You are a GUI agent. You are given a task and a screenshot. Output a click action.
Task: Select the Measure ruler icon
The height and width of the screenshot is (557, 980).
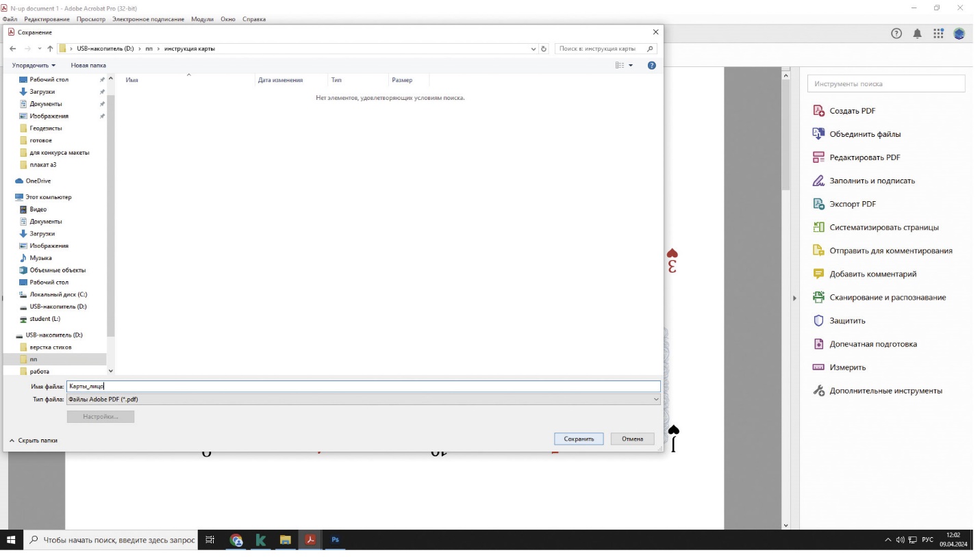click(818, 367)
